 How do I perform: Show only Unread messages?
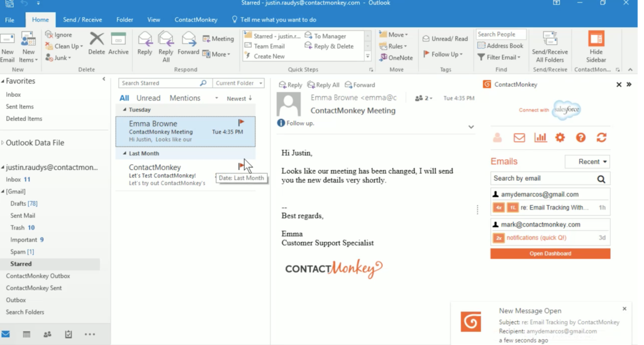pyautogui.click(x=148, y=98)
